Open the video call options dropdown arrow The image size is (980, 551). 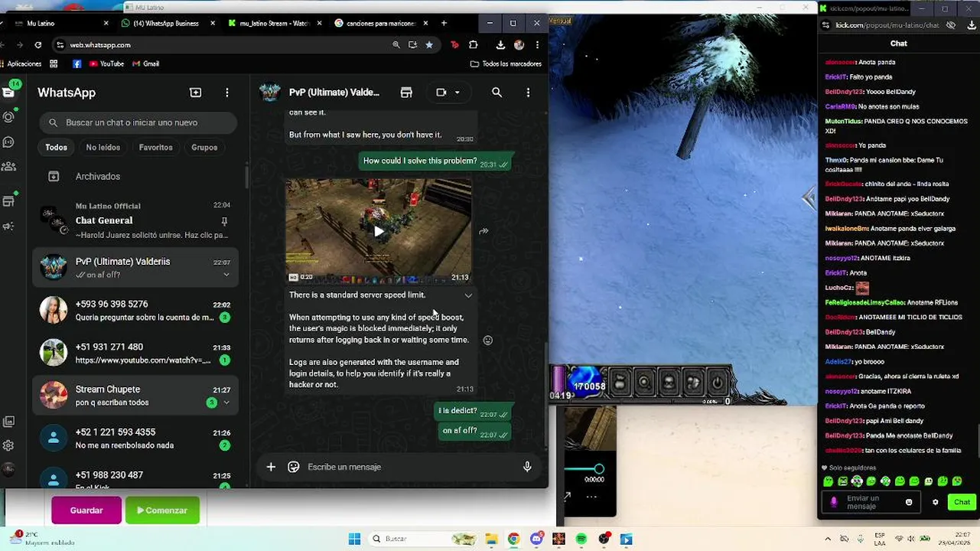tap(457, 93)
